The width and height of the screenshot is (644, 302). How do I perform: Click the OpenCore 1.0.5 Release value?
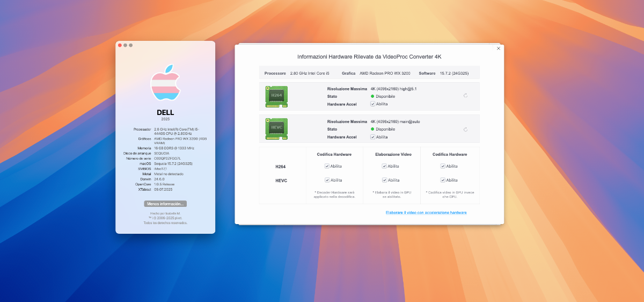pyautogui.click(x=165, y=184)
